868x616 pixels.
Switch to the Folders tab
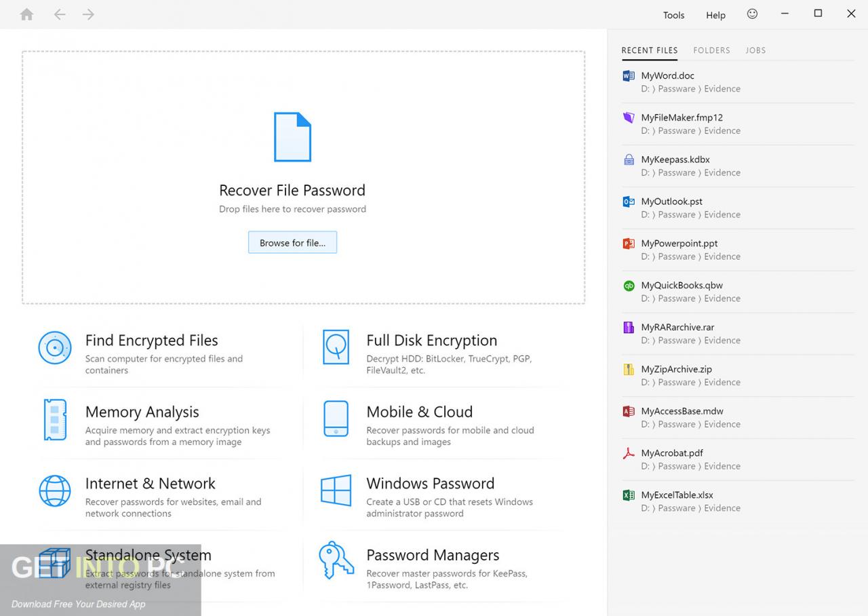[x=711, y=50]
